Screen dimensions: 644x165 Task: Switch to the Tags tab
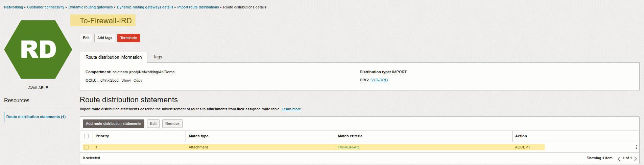pyautogui.click(x=158, y=57)
